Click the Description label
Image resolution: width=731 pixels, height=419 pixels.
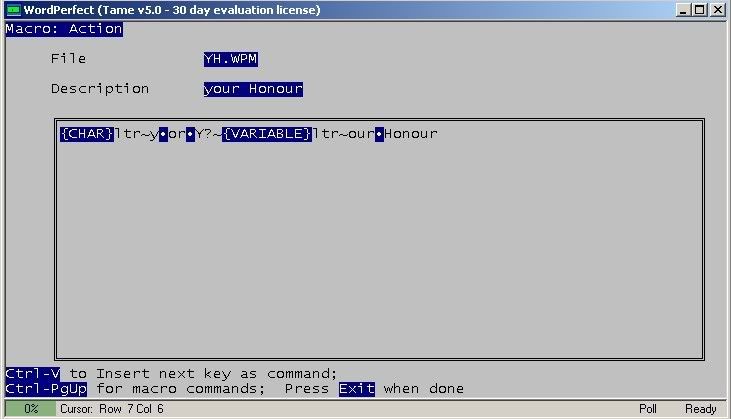point(100,89)
